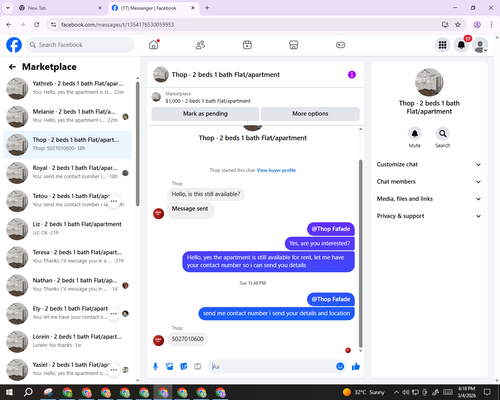Click weather 32°C Sunny in taskbar
The width and height of the screenshot is (500, 400).
(x=364, y=392)
